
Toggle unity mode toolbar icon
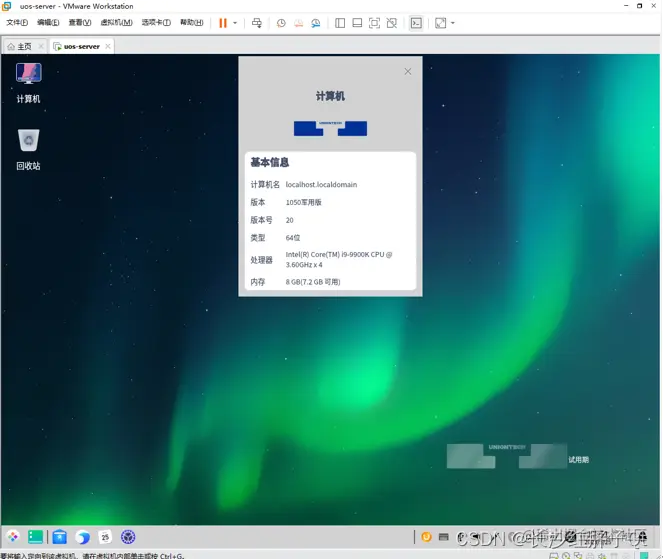point(392,23)
